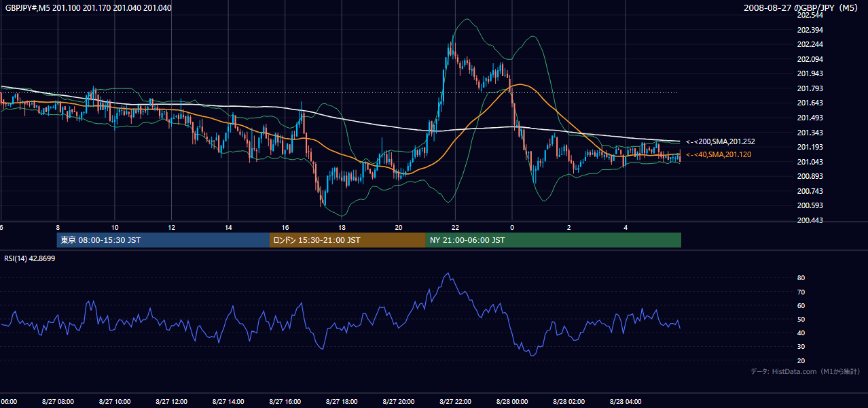Click the 8/27 18:00 date label

(x=342, y=401)
